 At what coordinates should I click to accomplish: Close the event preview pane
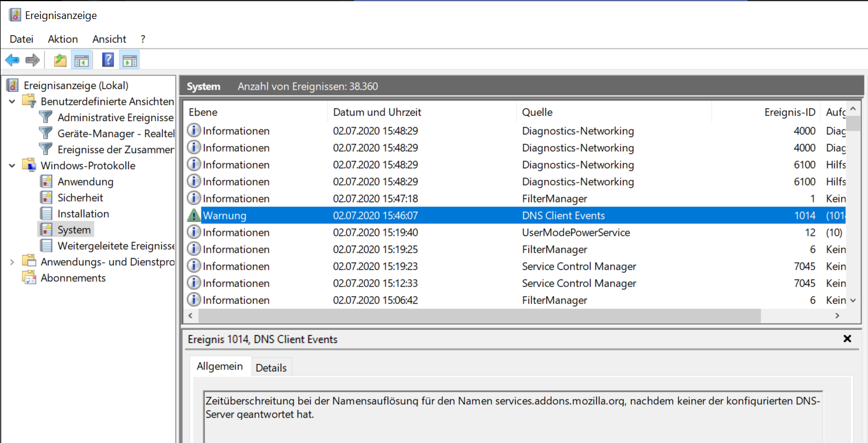(847, 339)
